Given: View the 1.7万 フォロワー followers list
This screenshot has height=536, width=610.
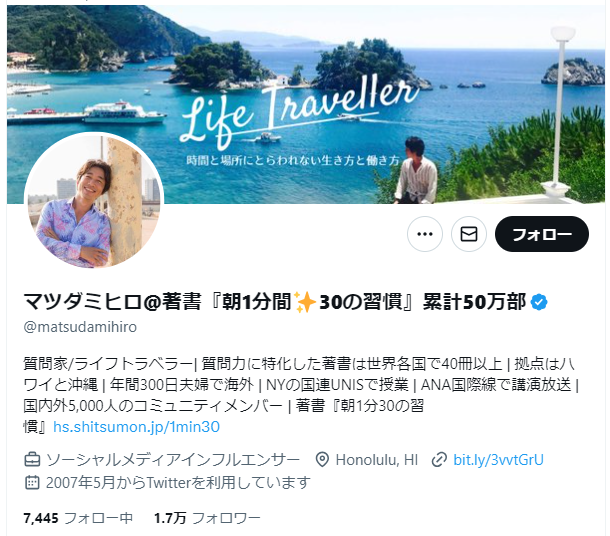Looking at the screenshot, I should (207, 518).
